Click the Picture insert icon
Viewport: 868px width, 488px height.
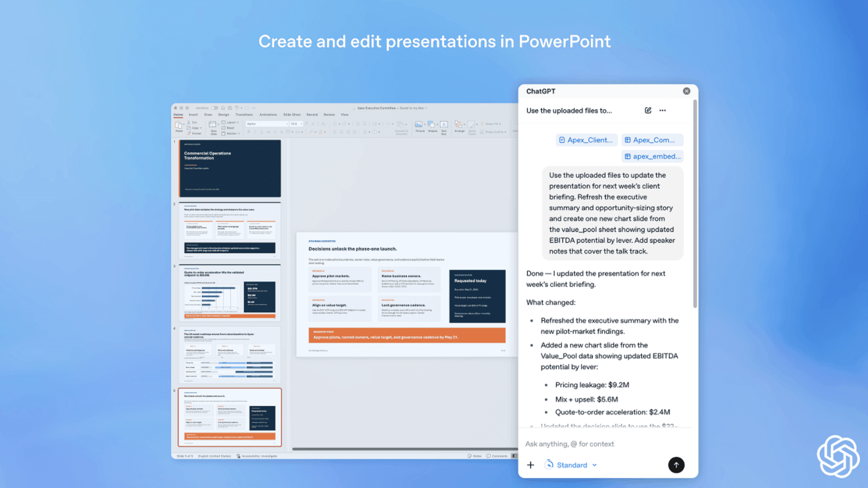click(x=419, y=124)
